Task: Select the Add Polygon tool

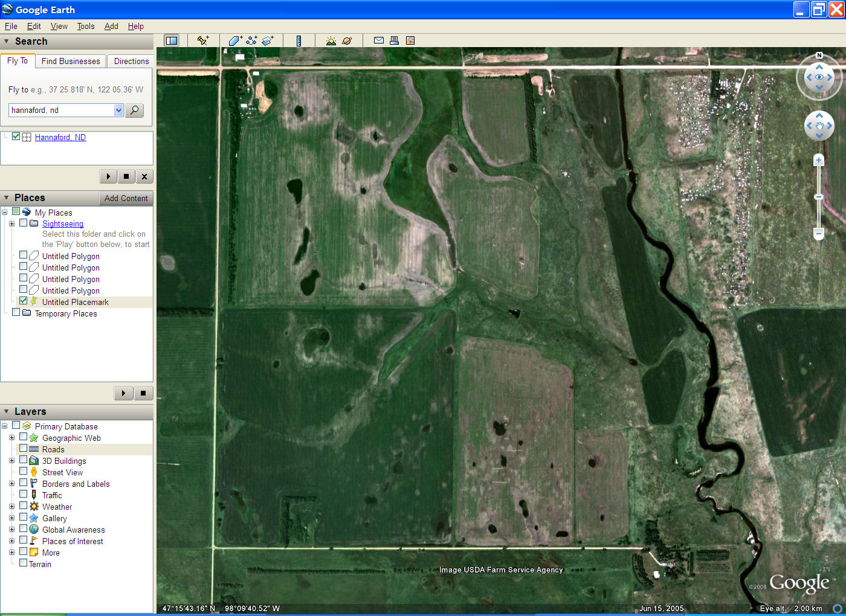Action: click(235, 40)
